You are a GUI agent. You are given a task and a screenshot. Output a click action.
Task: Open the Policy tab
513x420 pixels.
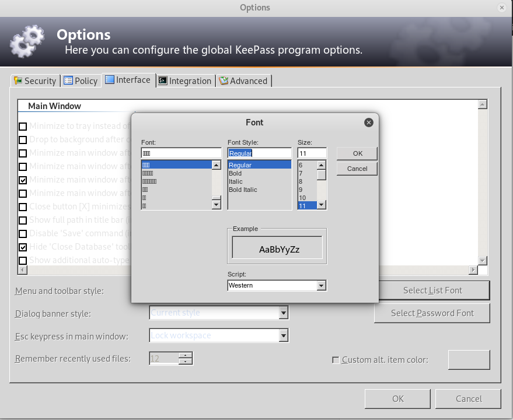81,81
